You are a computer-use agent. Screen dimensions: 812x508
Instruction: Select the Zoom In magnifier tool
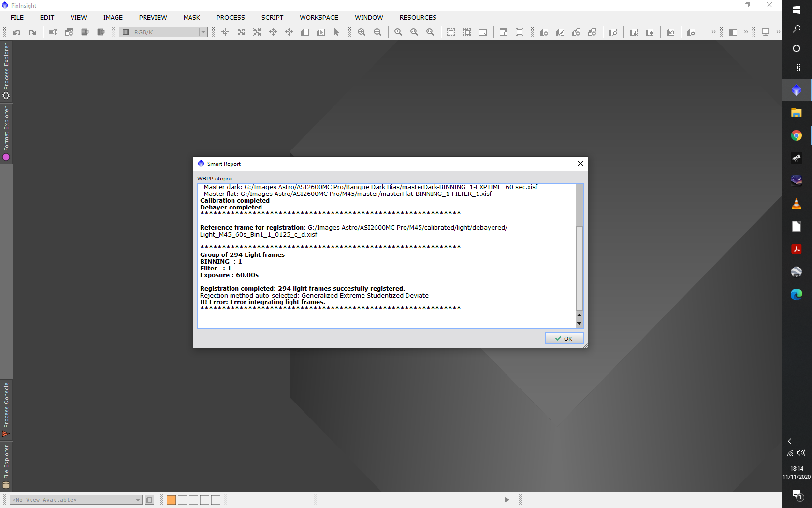[362, 32]
